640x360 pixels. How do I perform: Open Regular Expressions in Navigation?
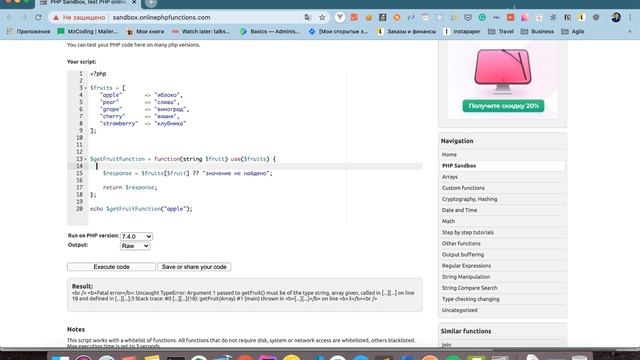(x=466, y=265)
